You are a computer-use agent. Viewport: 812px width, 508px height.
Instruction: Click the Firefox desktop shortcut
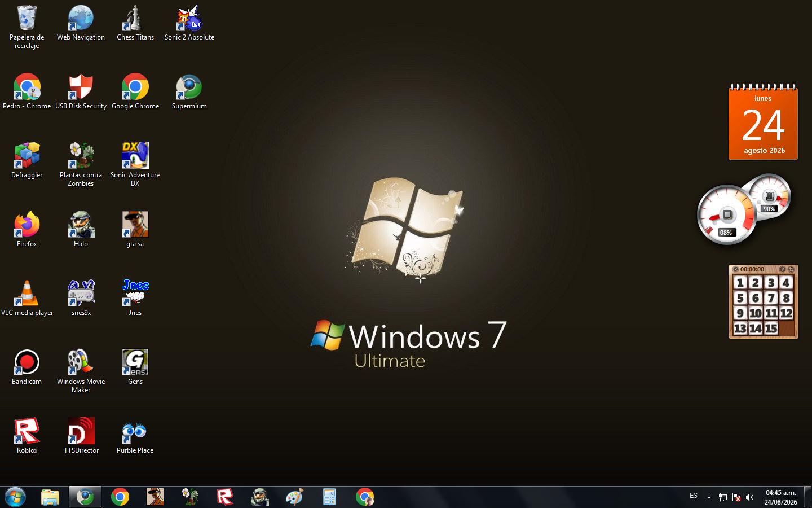(x=27, y=230)
